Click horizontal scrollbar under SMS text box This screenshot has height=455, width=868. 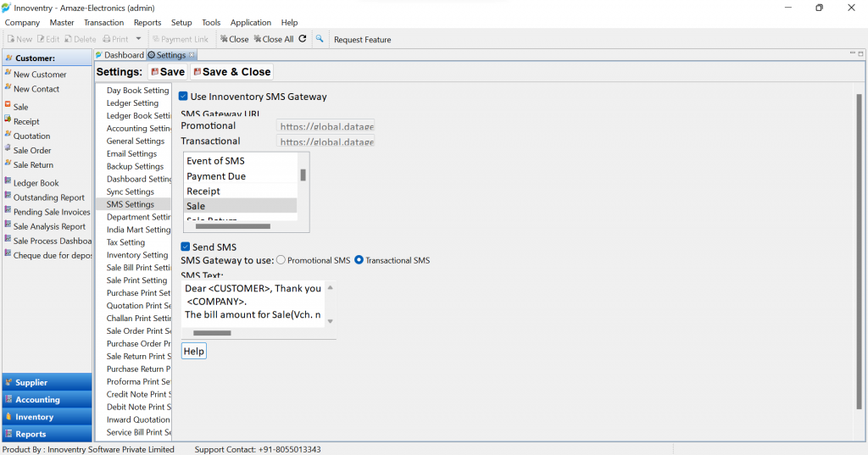coord(212,333)
